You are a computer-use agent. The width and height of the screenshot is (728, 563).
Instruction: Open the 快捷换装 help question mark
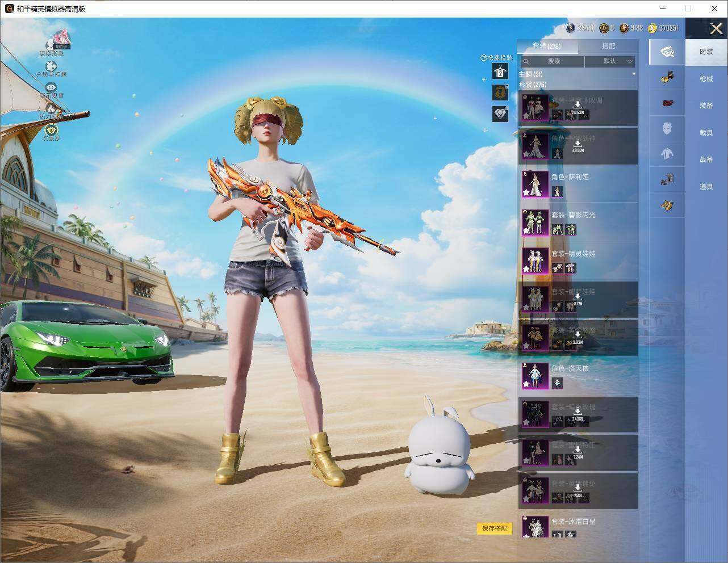pyautogui.click(x=484, y=58)
